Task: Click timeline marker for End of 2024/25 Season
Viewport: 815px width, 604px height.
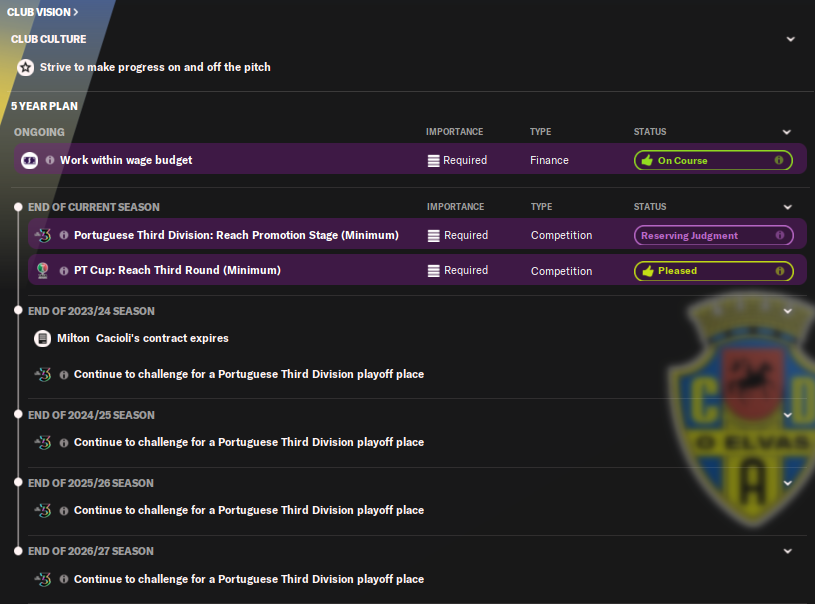Action: pyautogui.click(x=18, y=414)
